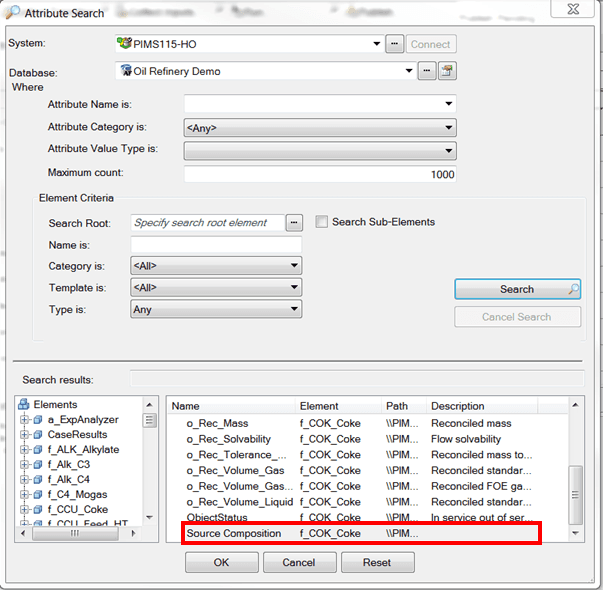Click the f_ALK_Alkylate element cube icon
603x590 pixels.
(x=38, y=450)
